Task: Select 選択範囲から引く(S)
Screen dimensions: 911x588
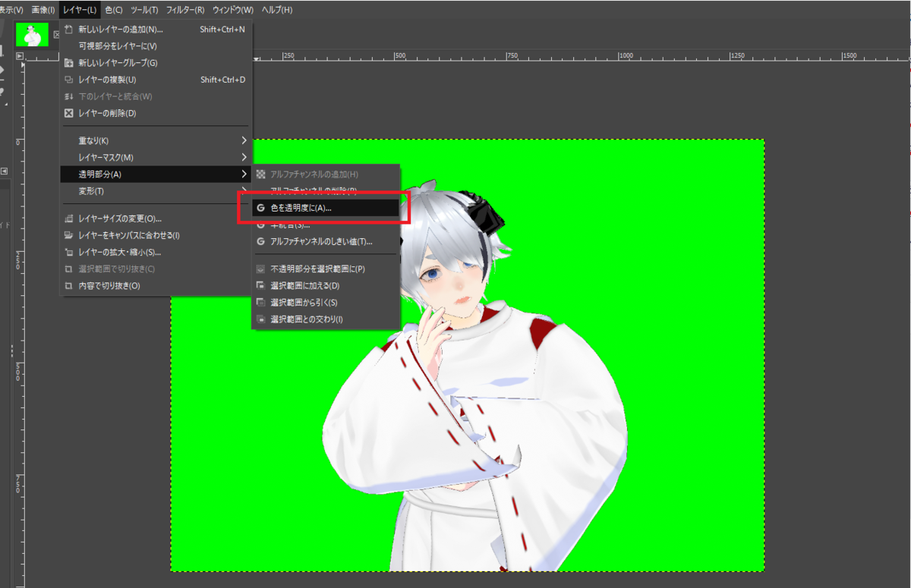Action: pos(326,302)
